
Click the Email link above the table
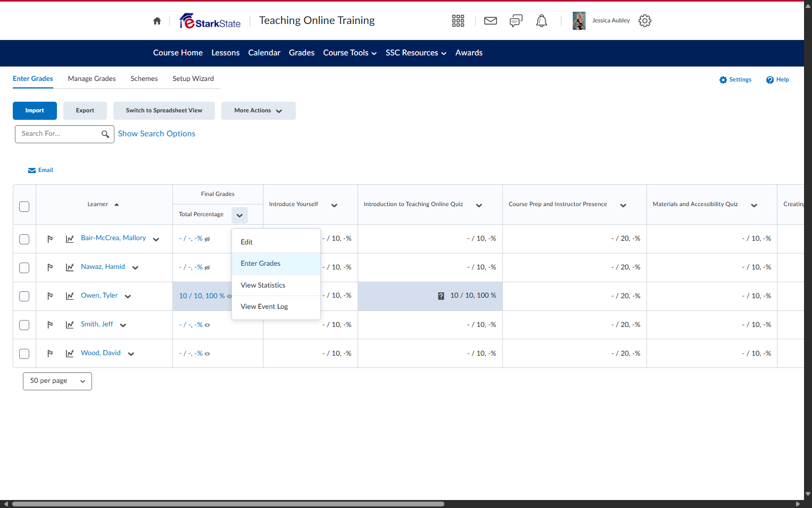pos(40,170)
